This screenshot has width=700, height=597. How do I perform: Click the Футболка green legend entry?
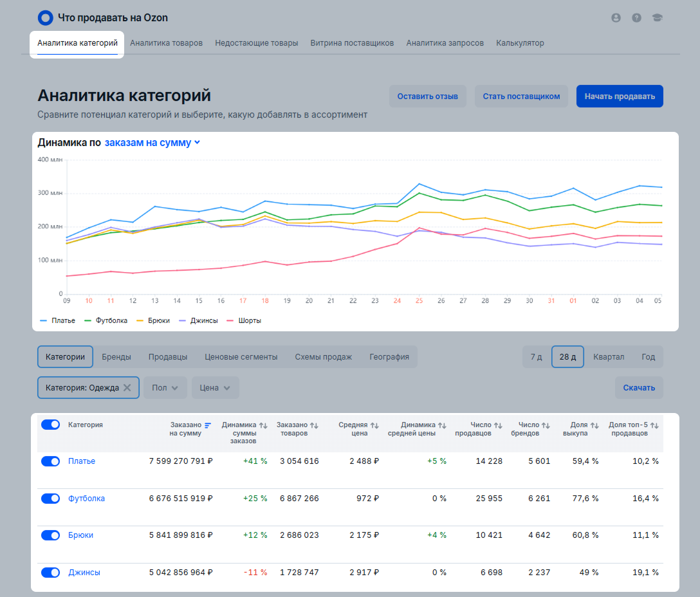(x=106, y=320)
